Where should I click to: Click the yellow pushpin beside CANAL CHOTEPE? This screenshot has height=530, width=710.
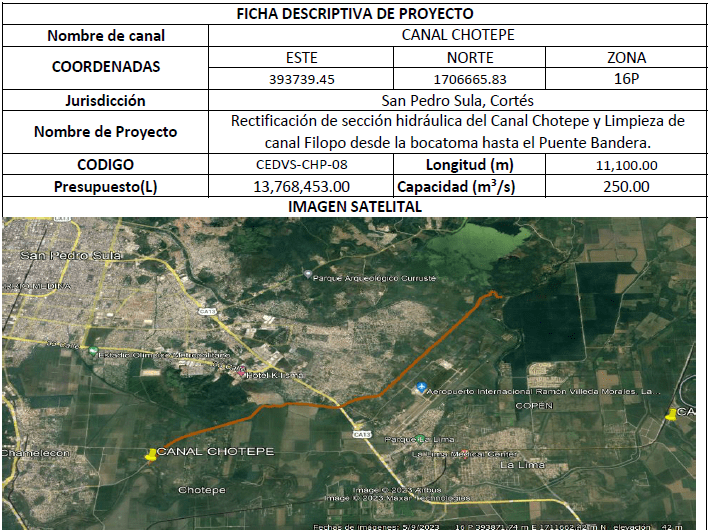150,454
